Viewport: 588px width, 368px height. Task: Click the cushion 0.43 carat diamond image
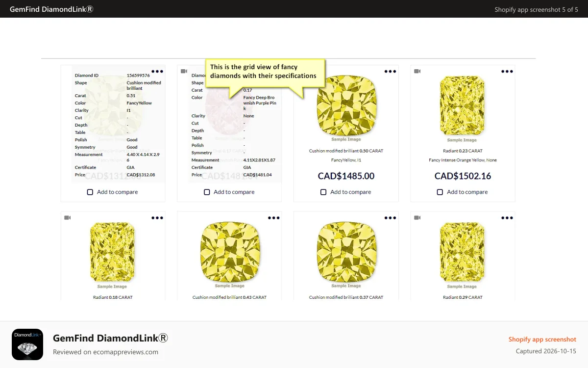pos(229,252)
